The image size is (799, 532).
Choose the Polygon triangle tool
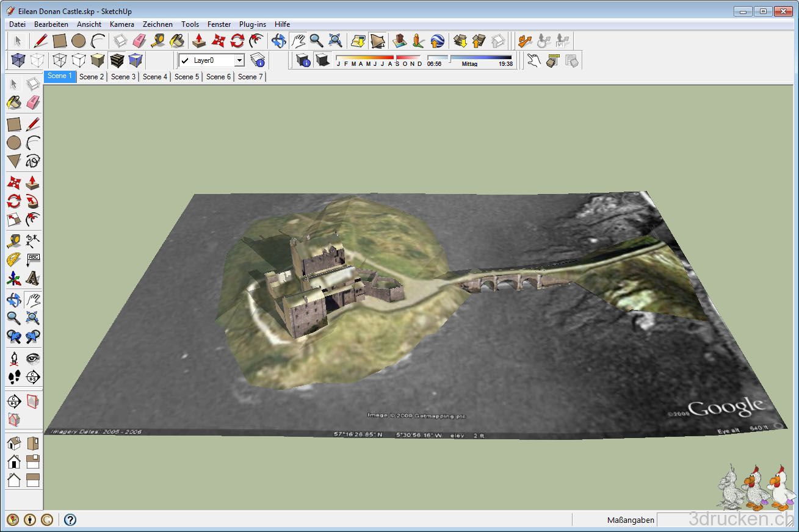coord(13,161)
